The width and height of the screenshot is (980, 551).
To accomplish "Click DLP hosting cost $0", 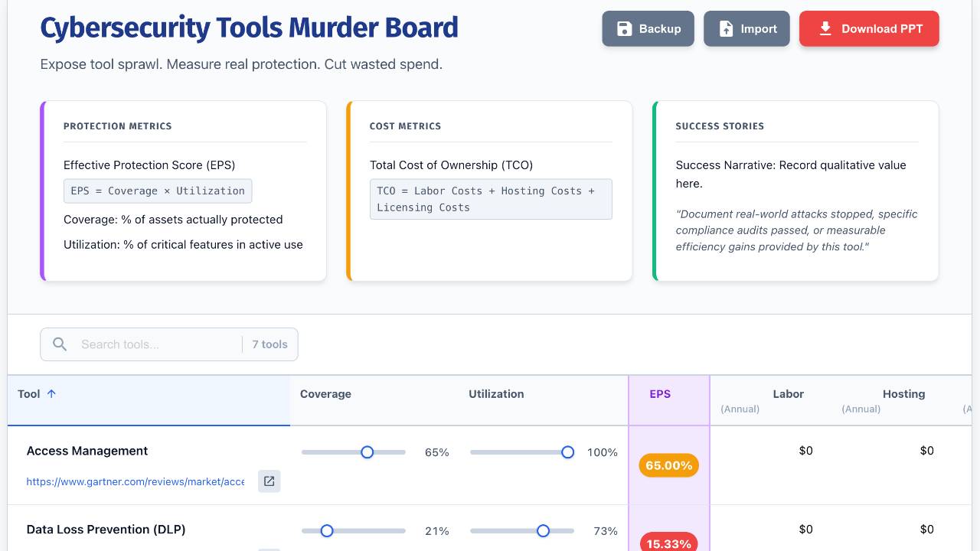I will tap(926, 530).
